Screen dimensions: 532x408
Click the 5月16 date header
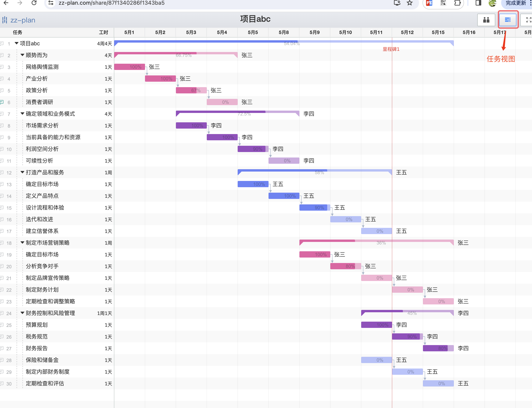(469, 32)
